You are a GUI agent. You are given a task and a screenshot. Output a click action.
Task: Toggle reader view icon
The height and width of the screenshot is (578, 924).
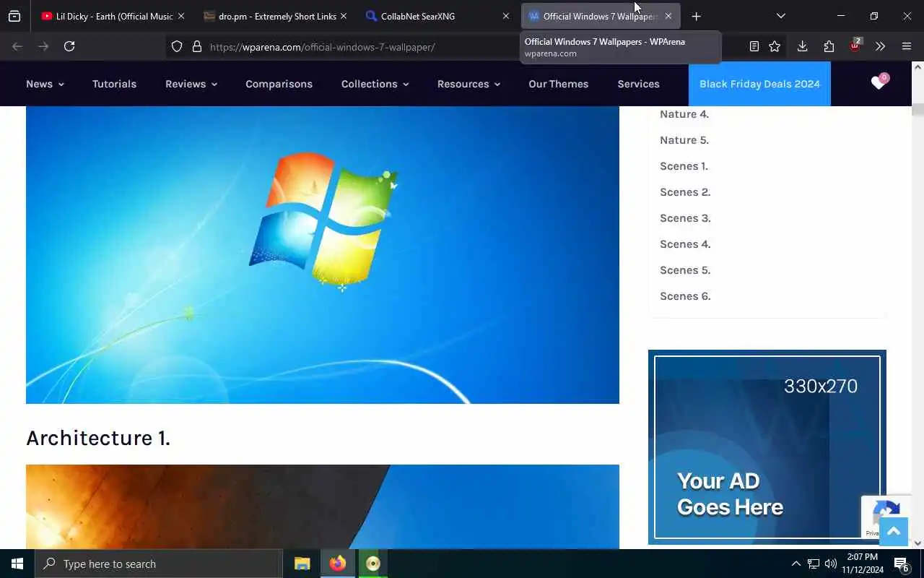point(754,46)
